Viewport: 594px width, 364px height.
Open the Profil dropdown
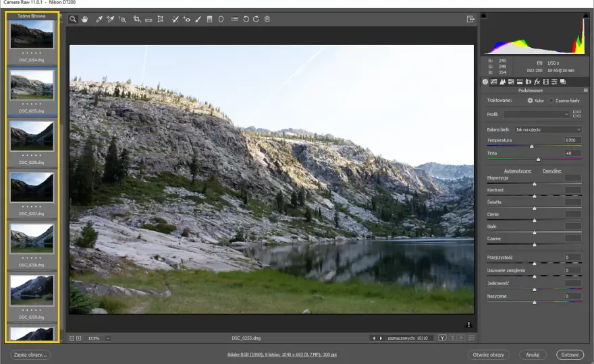tap(537, 115)
